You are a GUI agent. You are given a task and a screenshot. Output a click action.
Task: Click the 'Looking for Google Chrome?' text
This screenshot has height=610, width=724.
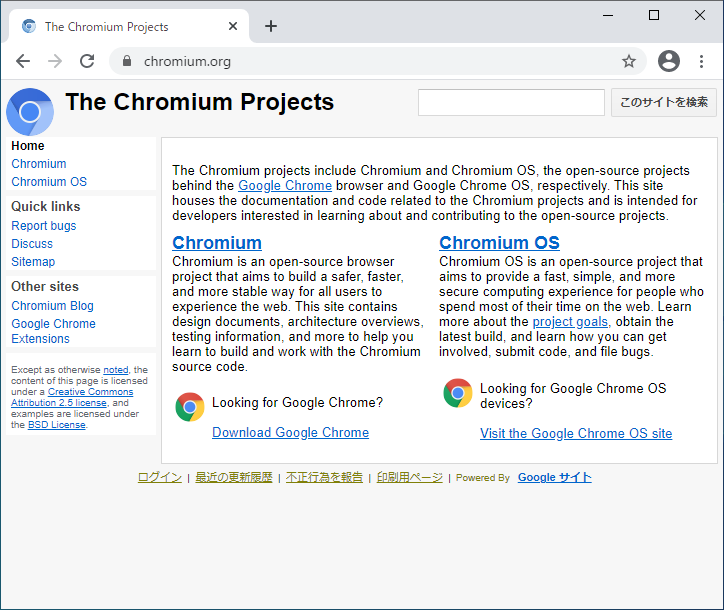pyautogui.click(x=297, y=403)
